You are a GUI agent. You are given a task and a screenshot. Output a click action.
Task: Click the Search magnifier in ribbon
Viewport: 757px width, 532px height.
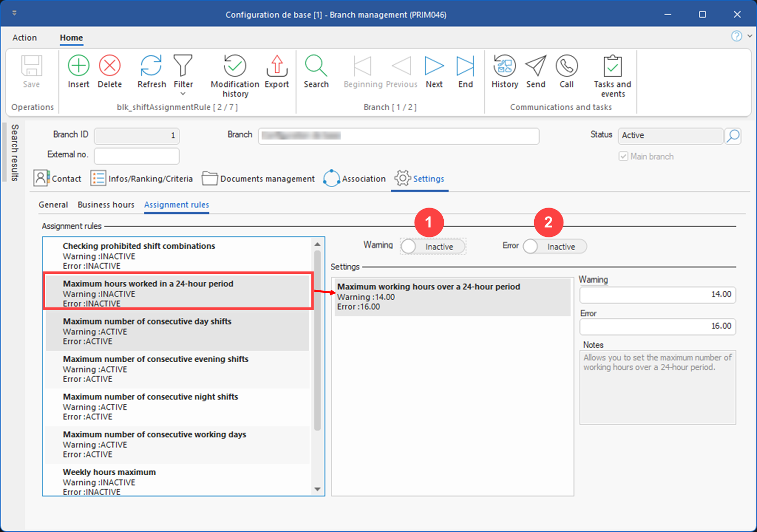point(316,66)
